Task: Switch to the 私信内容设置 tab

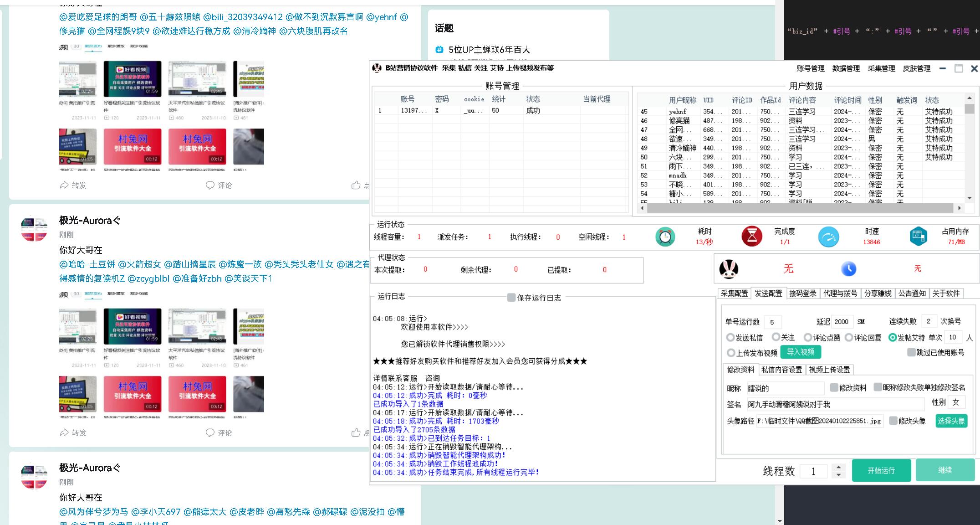Action: pos(781,370)
